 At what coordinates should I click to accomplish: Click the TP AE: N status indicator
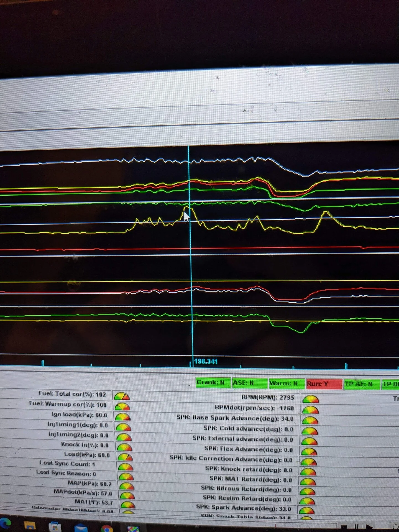click(x=362, y=384)
